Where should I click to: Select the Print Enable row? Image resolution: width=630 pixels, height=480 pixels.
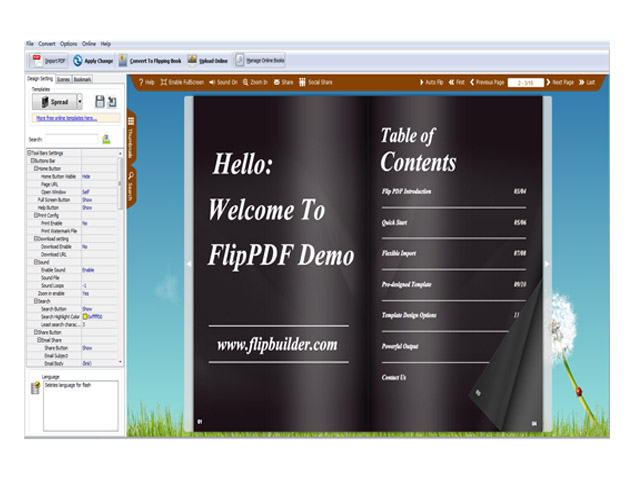tap(72, 223)
